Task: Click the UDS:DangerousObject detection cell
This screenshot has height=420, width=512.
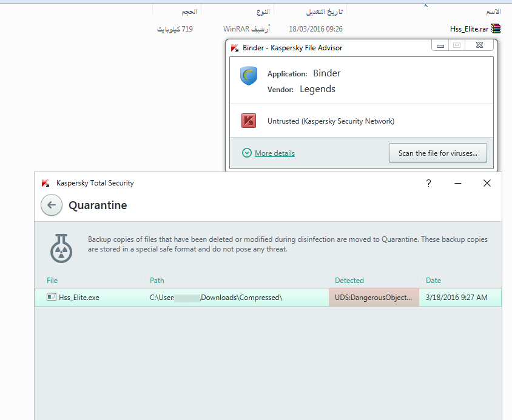Action: tap(374, 298)
